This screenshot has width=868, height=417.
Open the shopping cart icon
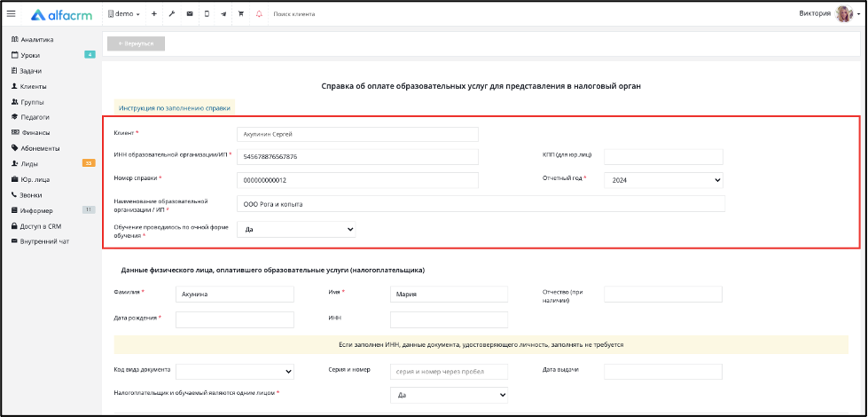point(241,14)
